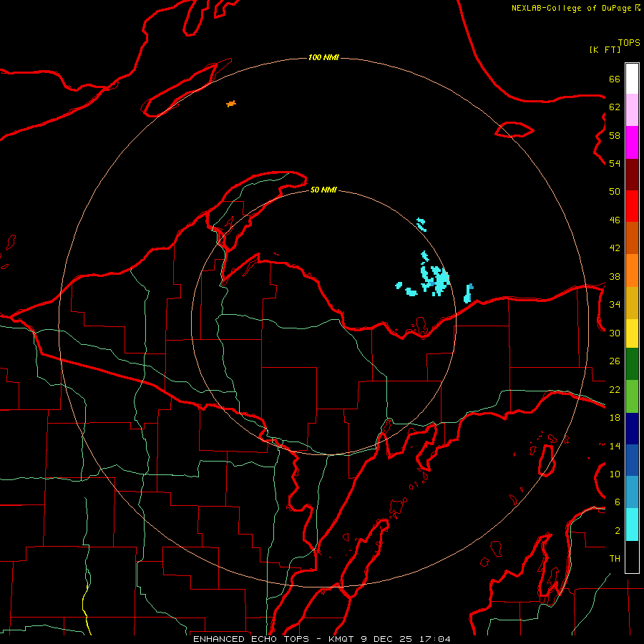Click the ENHANCED ECHO TOPS caption
This screenshot has width=644, height=644.
[251, 639]
